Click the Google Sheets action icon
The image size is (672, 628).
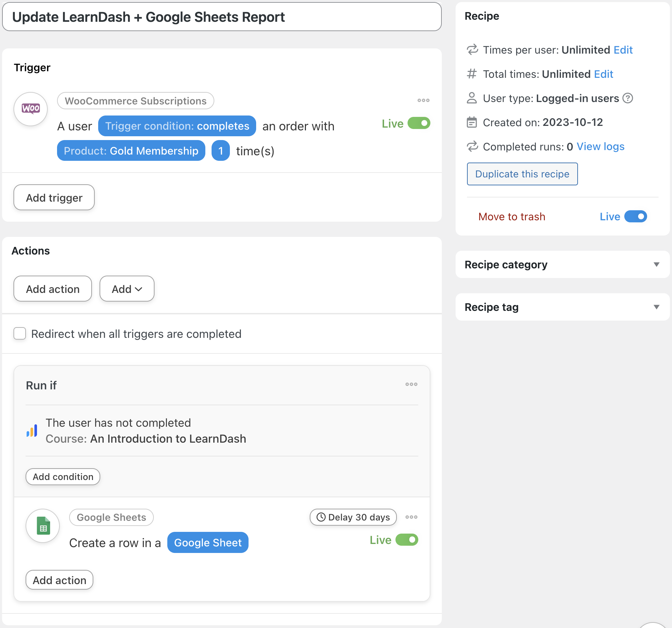(43, 526)
